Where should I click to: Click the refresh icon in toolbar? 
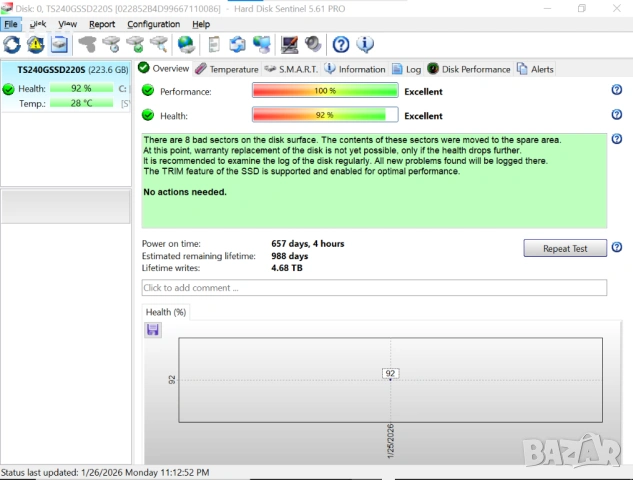pyautogui.click(x=12, y=44)
